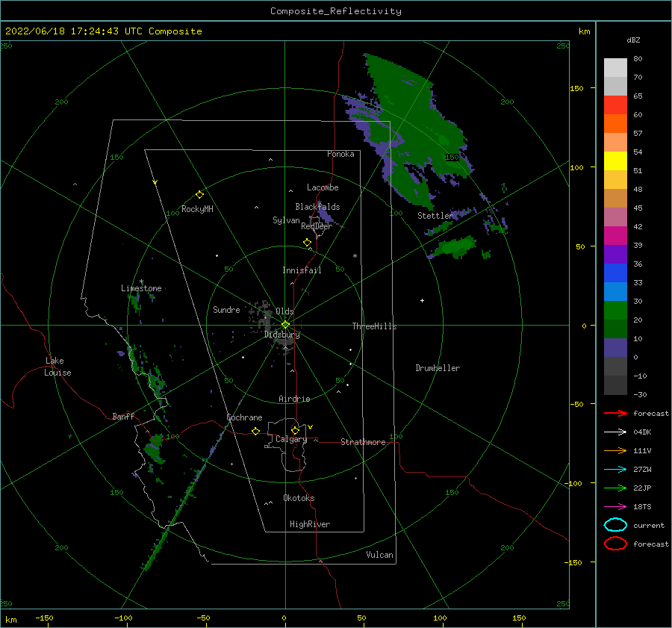Click the Lake Louise label
This screenshot has width=672, height=628.
(x=57, y=367)
